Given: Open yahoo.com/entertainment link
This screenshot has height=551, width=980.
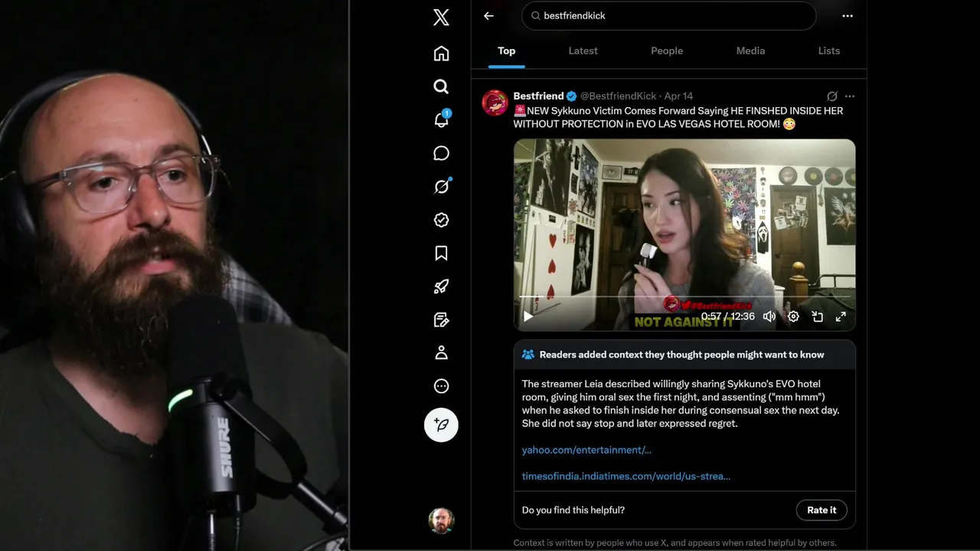Looking at the screenshot, I should click(586, 450).
